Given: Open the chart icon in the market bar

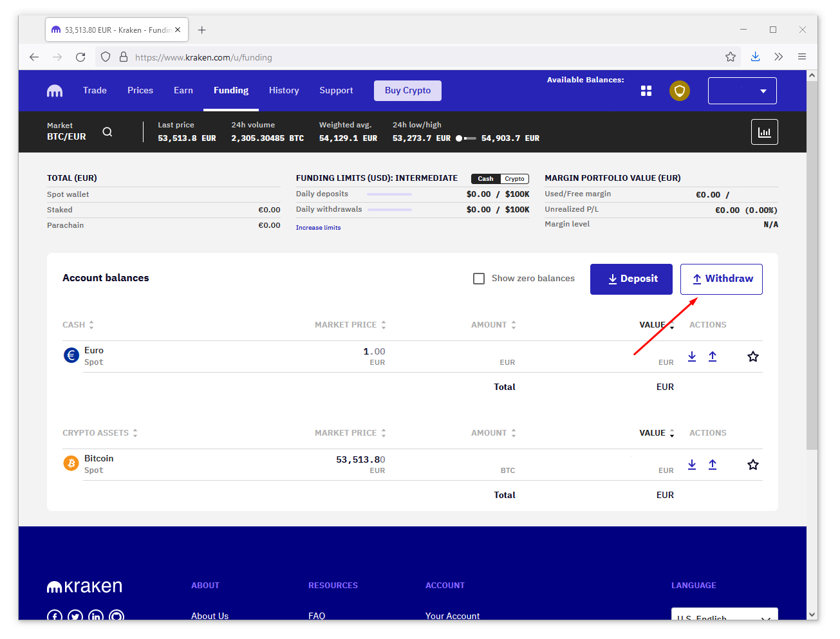Looking at the screenshot, I should pyautogui.click(x=765, y=132).
